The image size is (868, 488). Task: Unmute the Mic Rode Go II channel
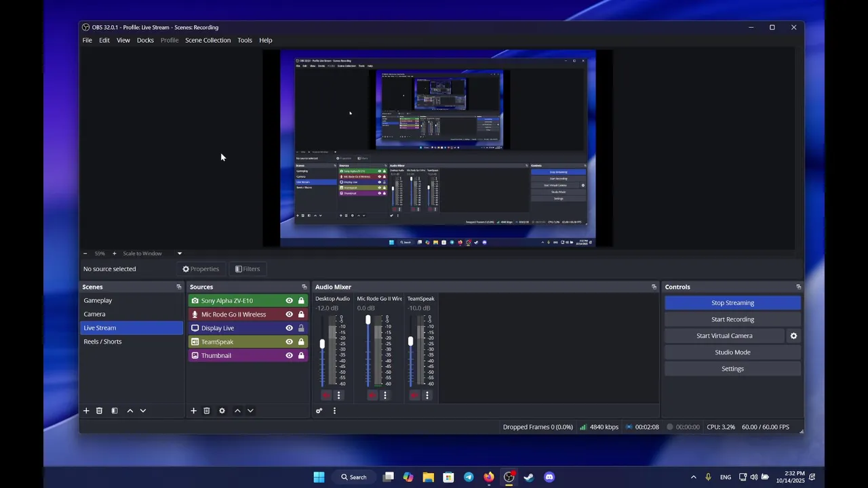(372, 395)
